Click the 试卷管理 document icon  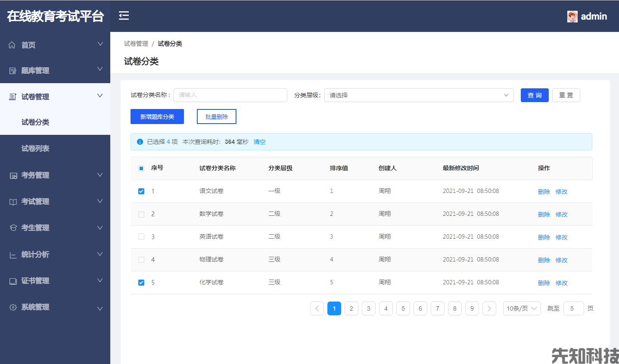point(13,97)
